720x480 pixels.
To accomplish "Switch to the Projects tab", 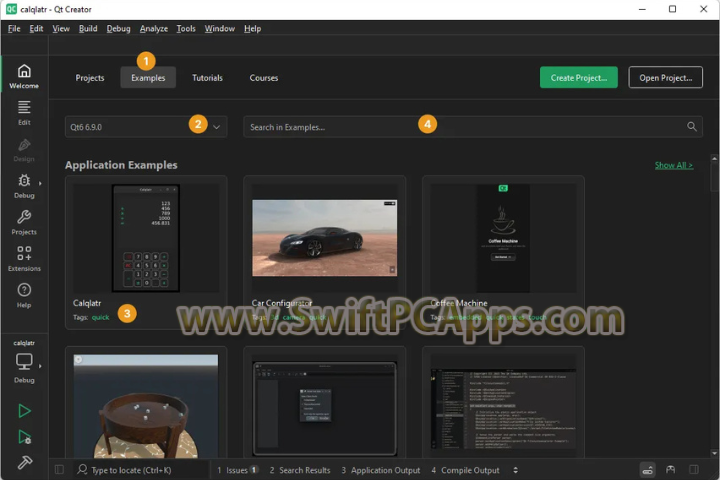I will (x=90, y=78).
